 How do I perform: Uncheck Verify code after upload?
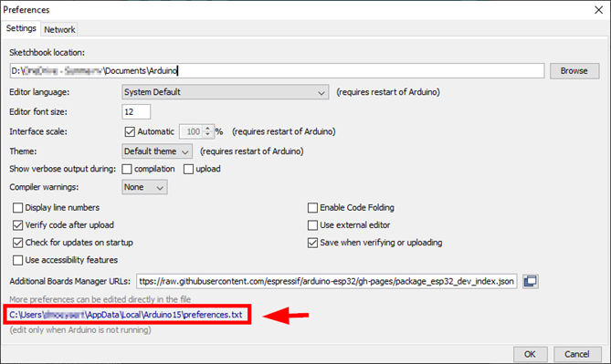coord(17,225)
